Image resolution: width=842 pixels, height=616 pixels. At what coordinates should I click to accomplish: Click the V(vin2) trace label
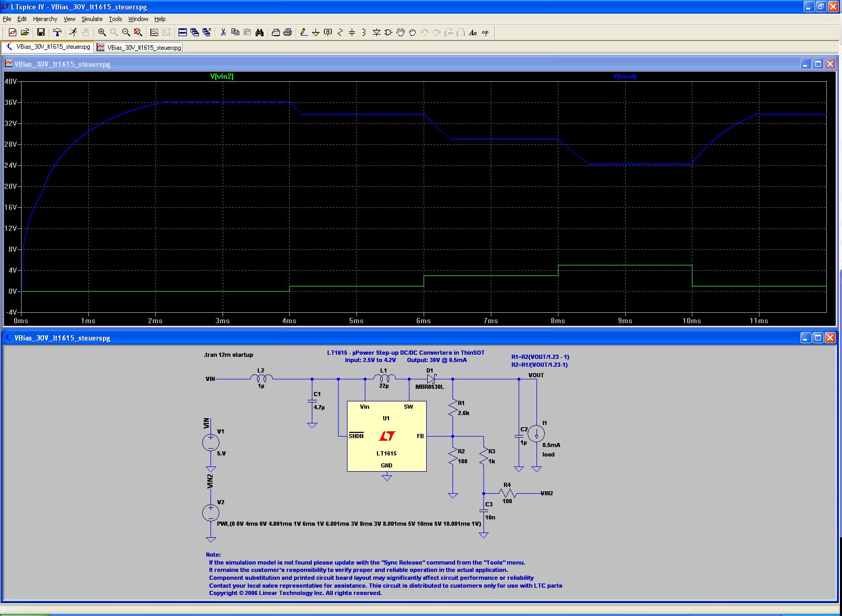point(222,76)
